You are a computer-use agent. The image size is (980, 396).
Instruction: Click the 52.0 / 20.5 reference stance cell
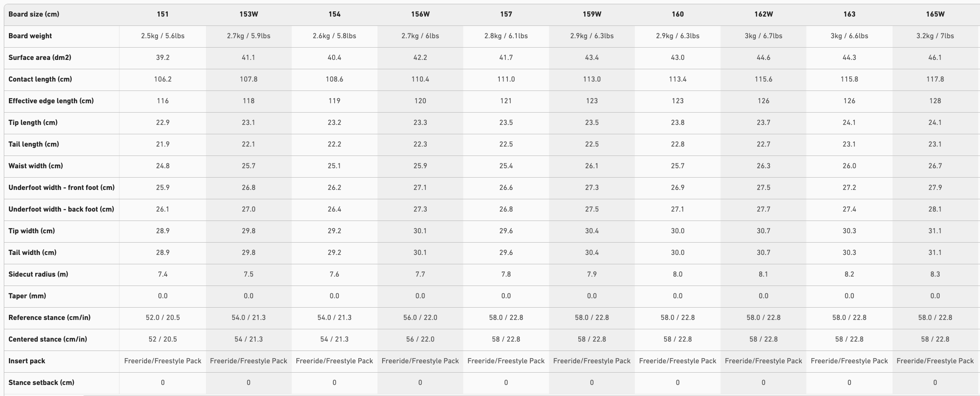coord(163,317)
